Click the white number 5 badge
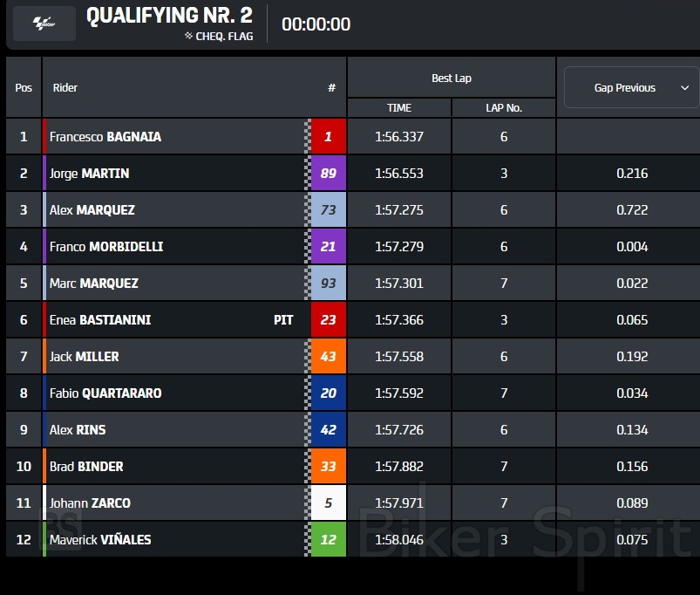 pos(328,503)
